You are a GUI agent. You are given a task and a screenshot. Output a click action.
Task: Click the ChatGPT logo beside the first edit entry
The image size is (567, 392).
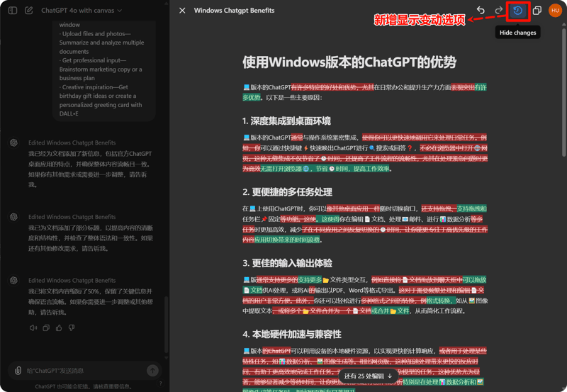13,143
